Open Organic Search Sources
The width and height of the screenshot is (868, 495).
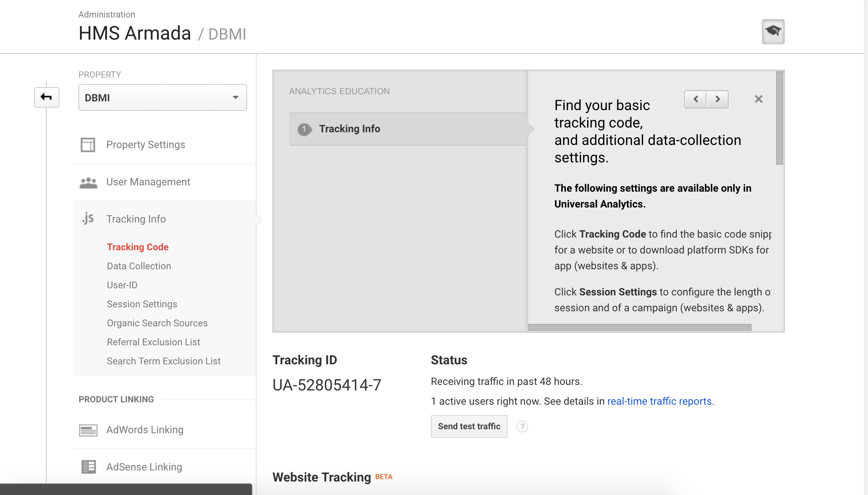[157, 323]
